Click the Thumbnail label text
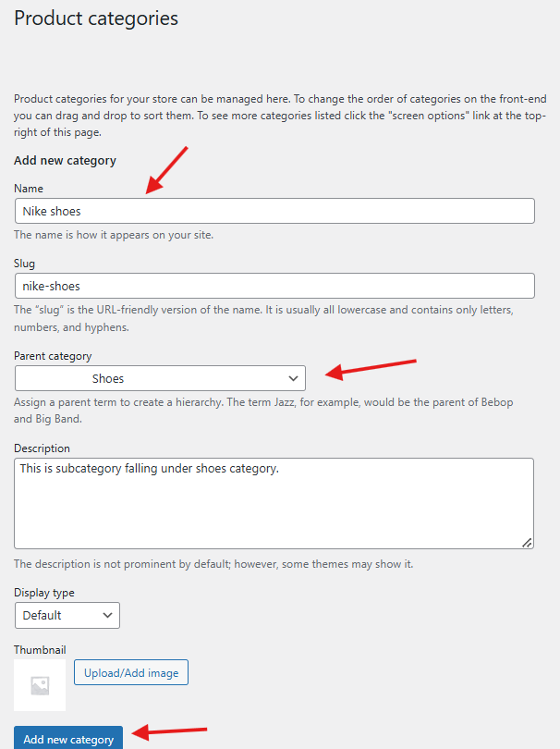Image resolution: width=560 pixels, height=749 pixels. [x=40, y=650]
